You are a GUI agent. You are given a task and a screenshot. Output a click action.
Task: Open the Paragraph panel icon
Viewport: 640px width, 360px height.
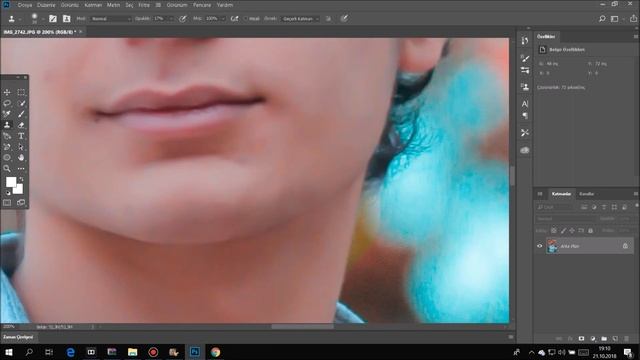525,116
